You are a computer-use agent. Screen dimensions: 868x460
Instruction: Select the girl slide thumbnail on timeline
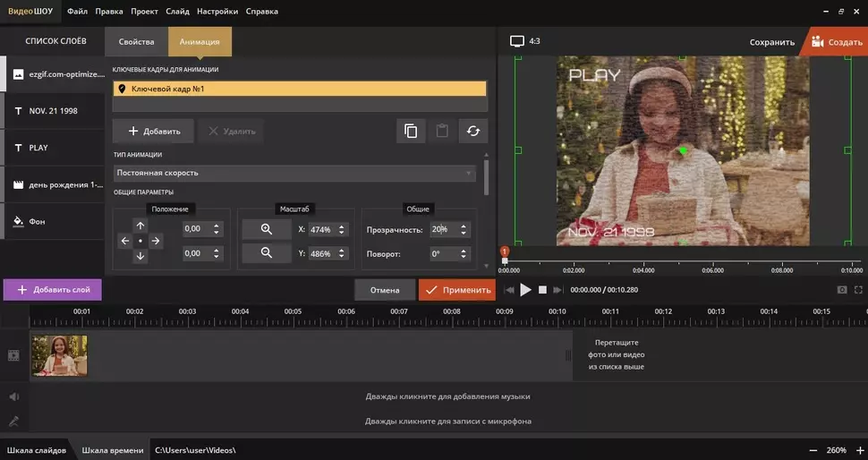click(x=59, y=355)
